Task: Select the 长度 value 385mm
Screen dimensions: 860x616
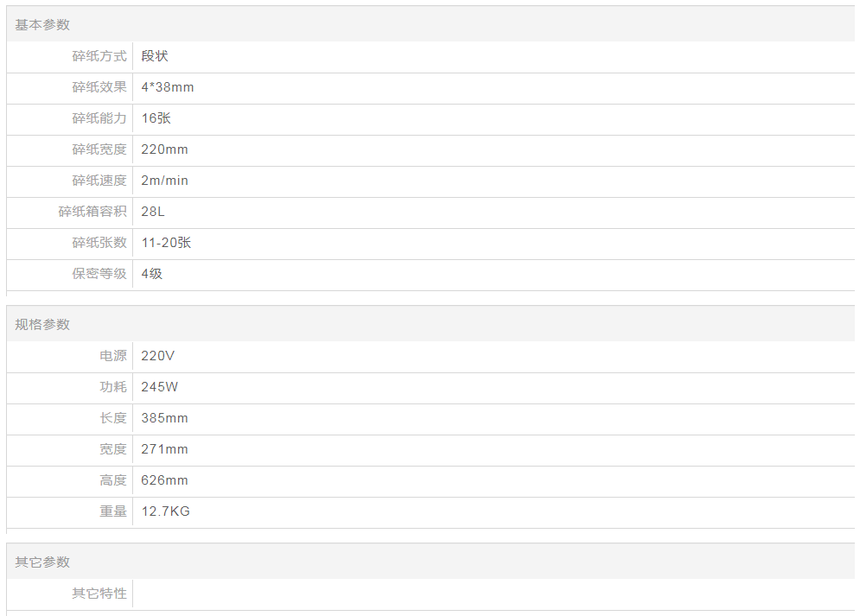Action: point(164,418)
